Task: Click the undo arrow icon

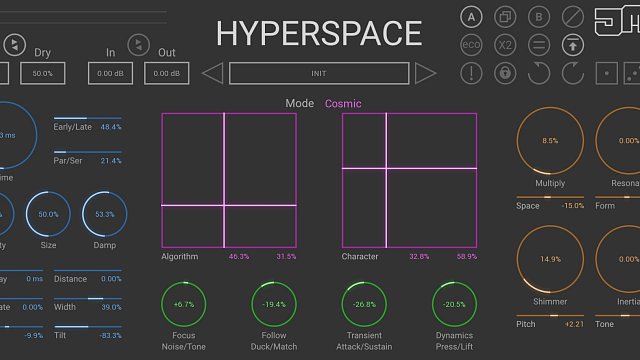Action: point(539,73)
